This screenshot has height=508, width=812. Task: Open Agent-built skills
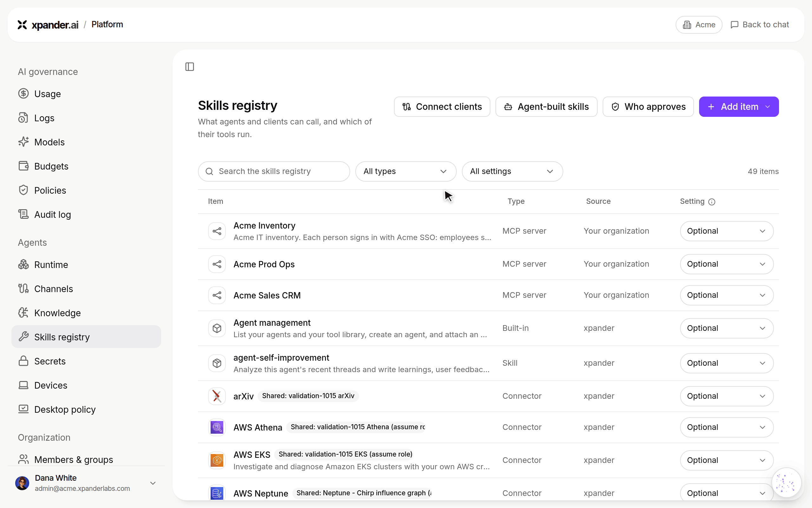pos(546,107)
